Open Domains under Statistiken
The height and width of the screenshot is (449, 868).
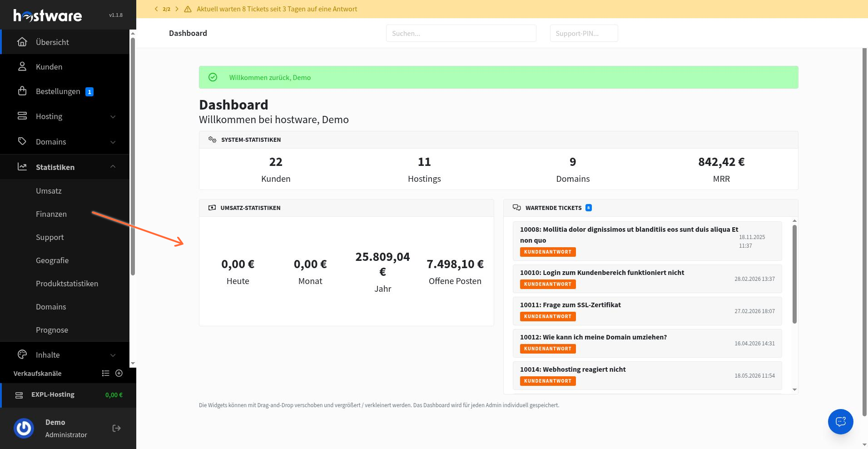pos(51,307)
